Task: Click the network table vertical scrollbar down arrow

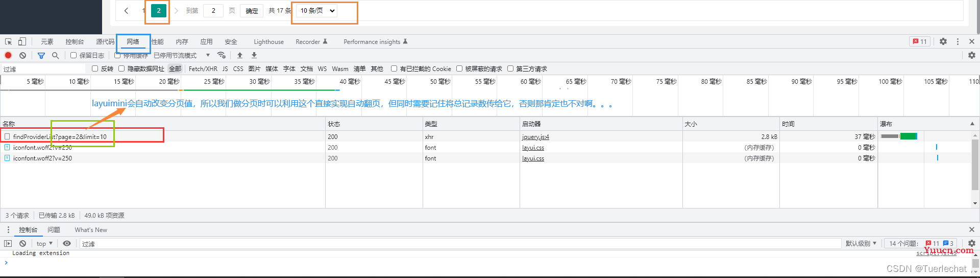Action: click(x=975, y=203)
